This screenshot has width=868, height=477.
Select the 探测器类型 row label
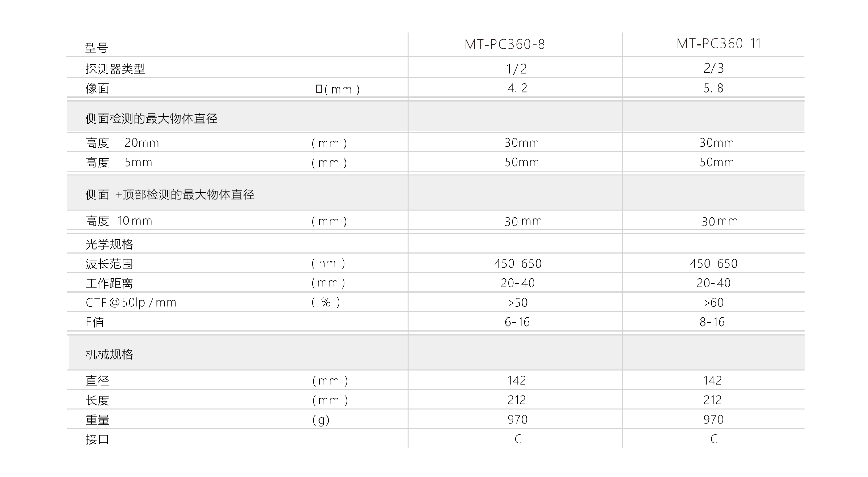pos(115,69)
